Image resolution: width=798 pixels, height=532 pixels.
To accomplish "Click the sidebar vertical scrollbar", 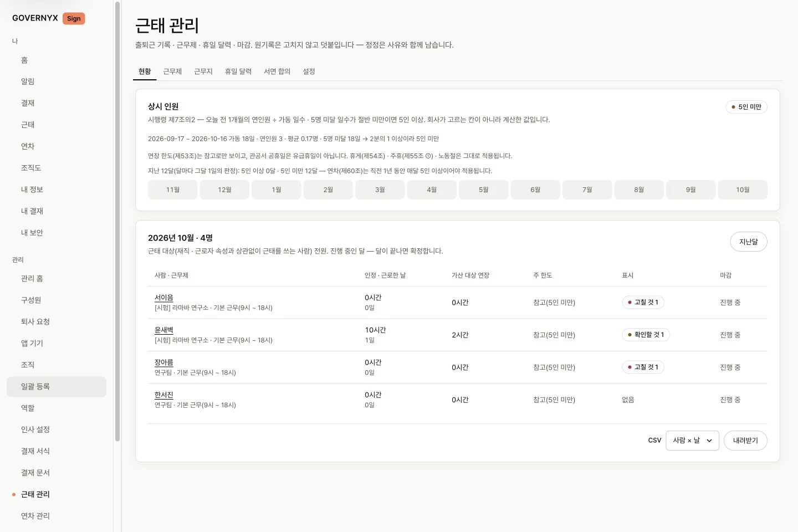I will point(117,222).
